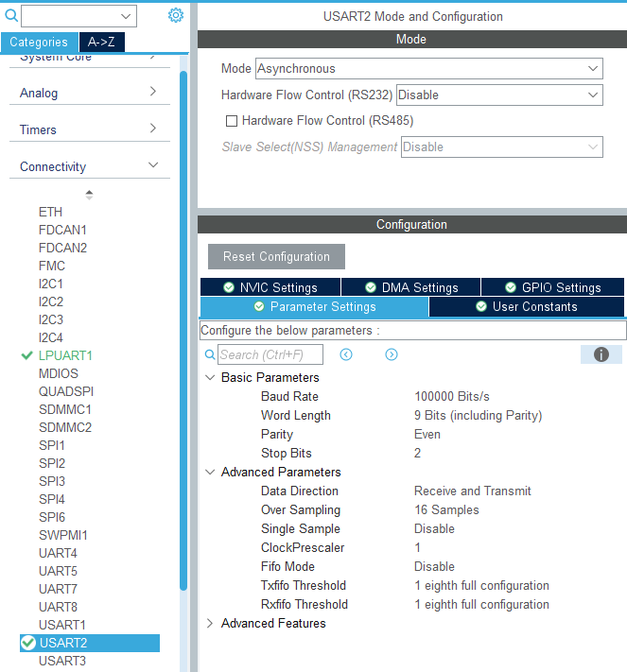
Task: Select SDMMC1 peripheral
Action: [x=65, y=409]
